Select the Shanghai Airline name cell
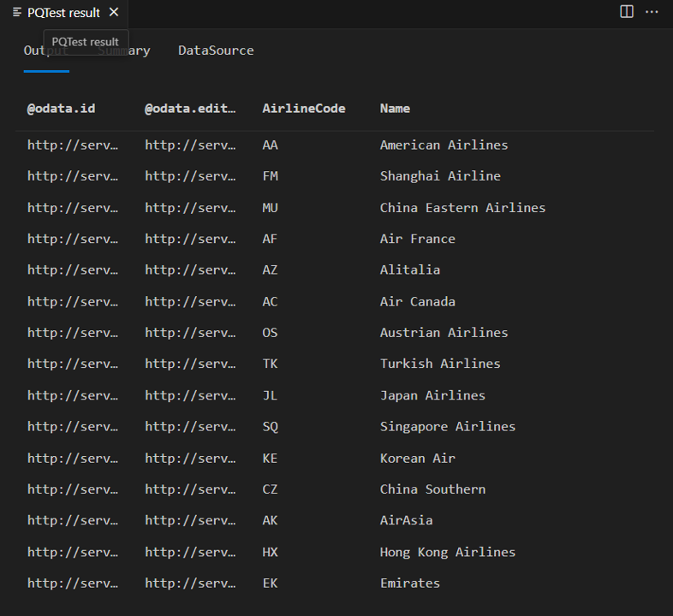 pyautogui.click(x=440, y=176)
